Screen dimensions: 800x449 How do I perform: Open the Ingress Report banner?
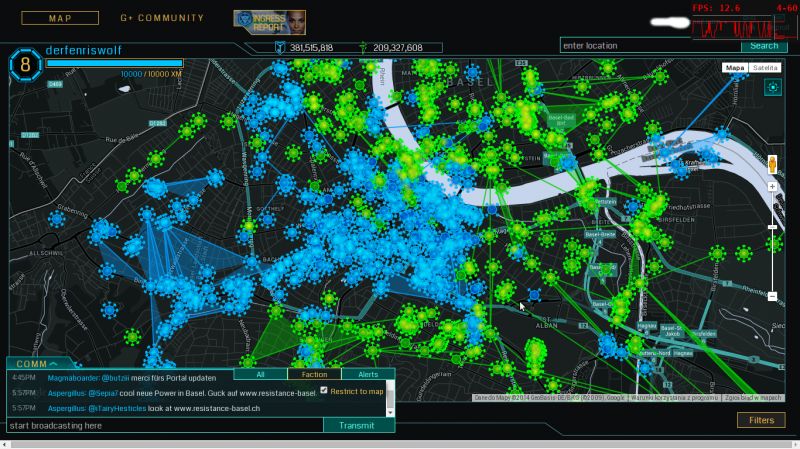point(269,22)
